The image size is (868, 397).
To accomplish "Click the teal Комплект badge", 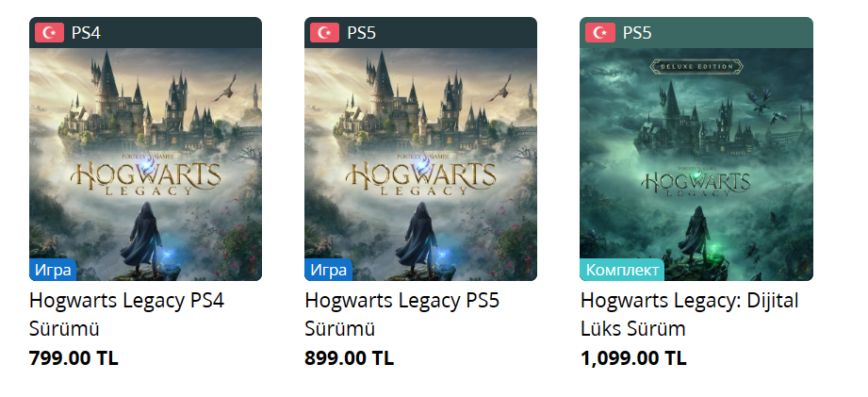I will (x=621, y=270).
